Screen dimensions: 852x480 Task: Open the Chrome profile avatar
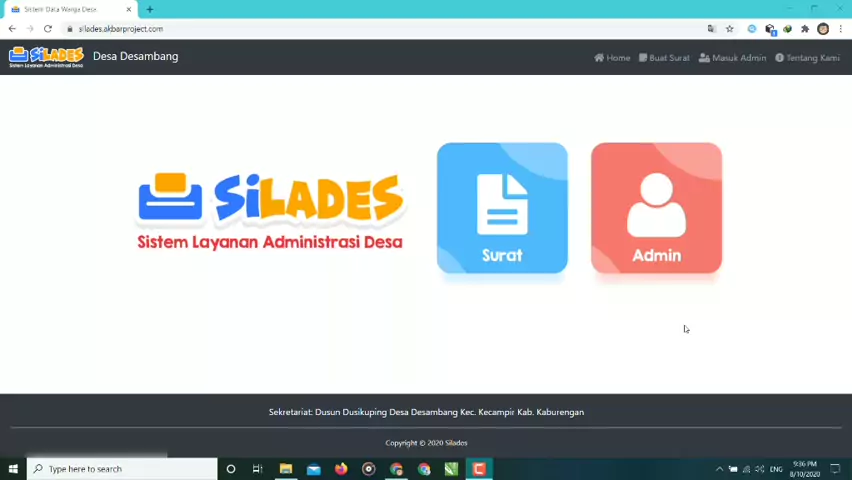(823, 29)
